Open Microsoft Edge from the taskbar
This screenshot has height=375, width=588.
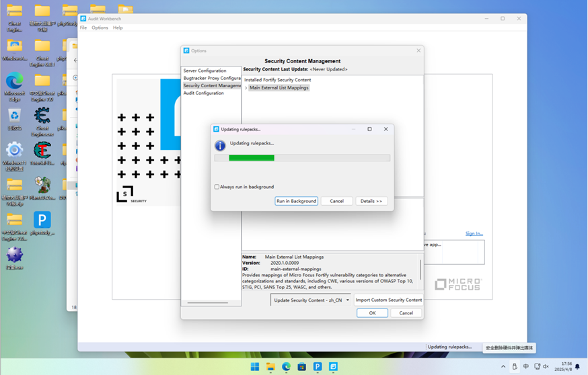tap(286, 367)
